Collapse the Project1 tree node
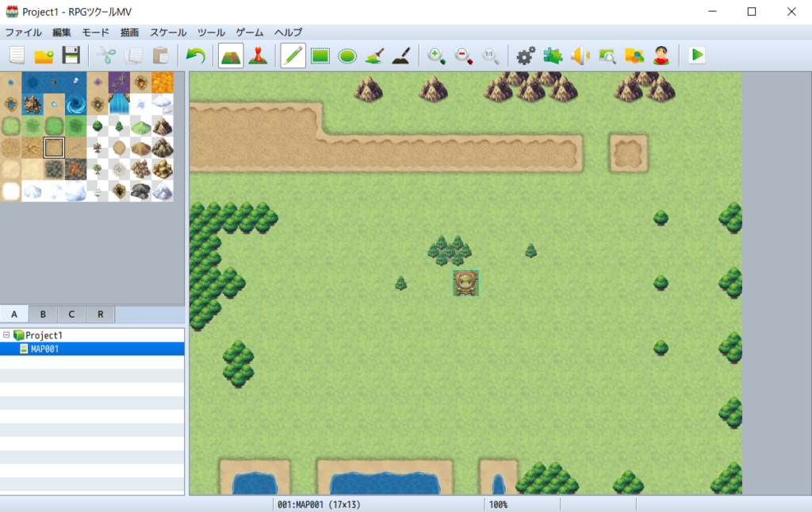This screenshot has width=812, height=512. click(6, 335)
